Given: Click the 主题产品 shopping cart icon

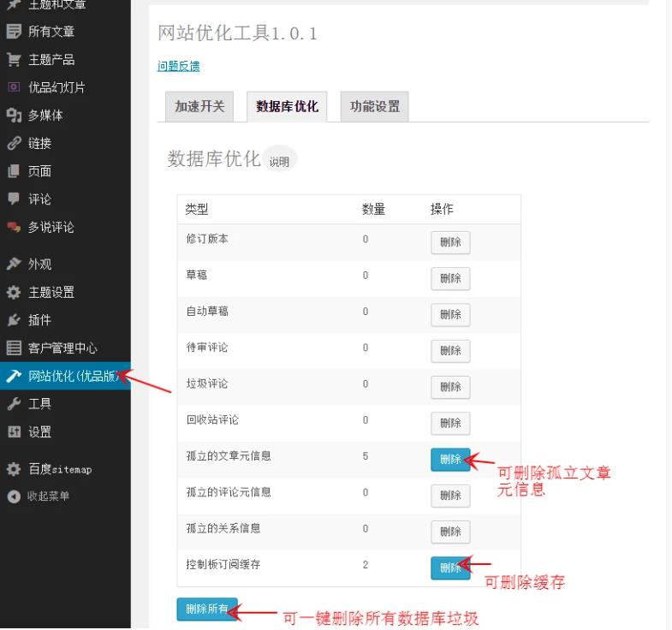Looking at the screenshot, I should 13,59.
